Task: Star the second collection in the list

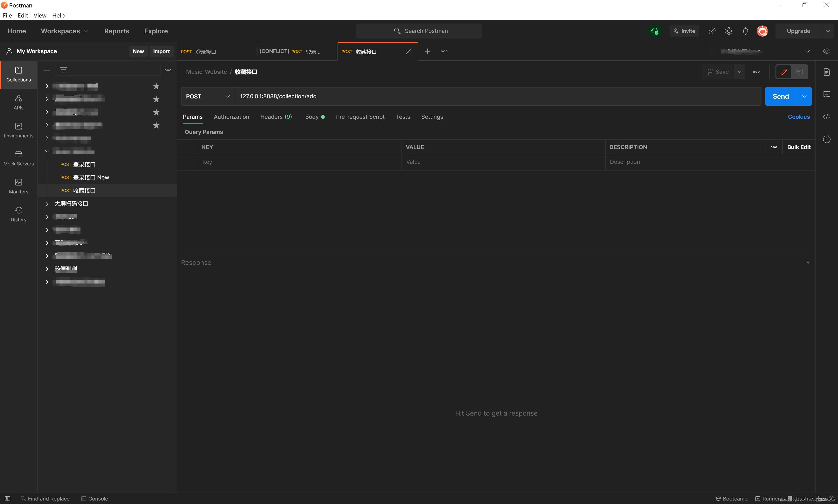Action: tap(156, 99)
